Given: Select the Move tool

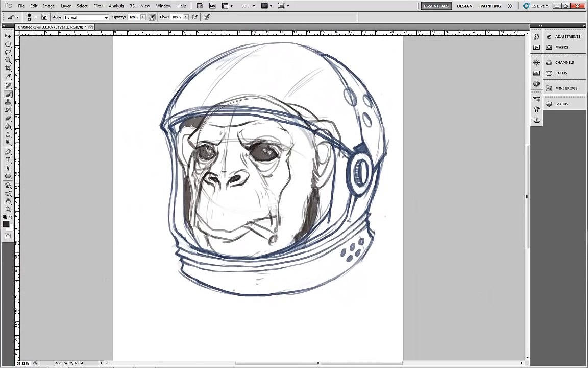Looking at the screenshot, I should coord(8,36).
